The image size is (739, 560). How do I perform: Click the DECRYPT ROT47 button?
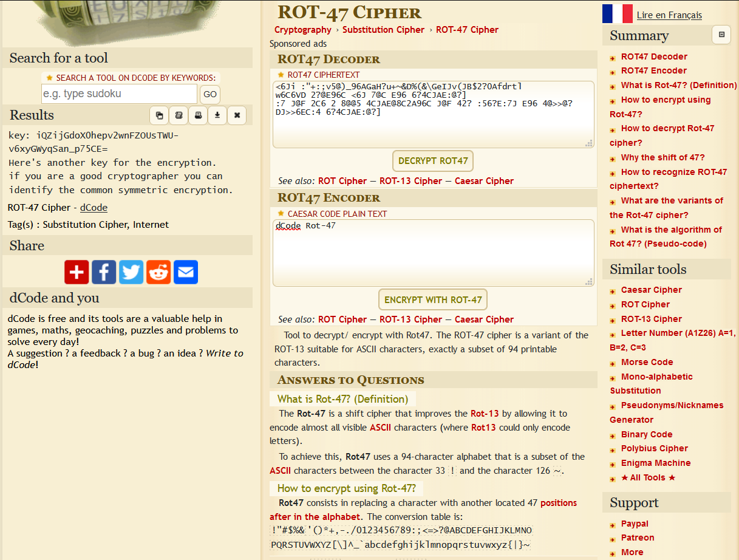pos(433,161)
